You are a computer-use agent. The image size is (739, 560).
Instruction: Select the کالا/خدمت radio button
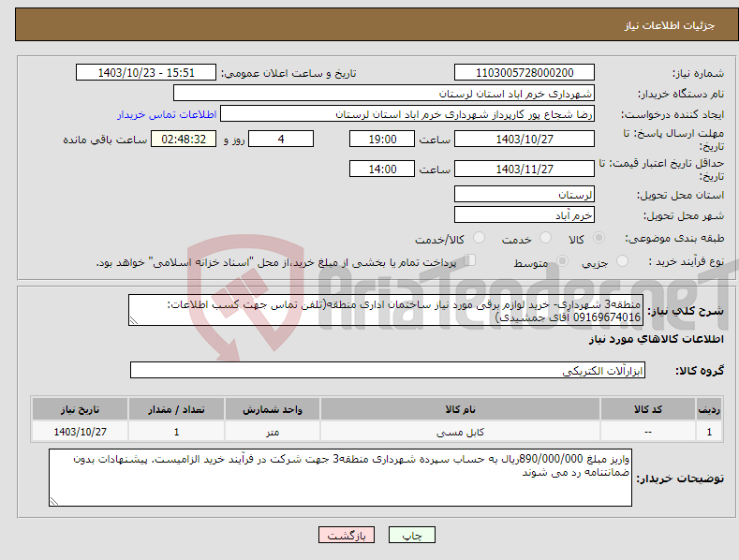(x=479, y=238)
